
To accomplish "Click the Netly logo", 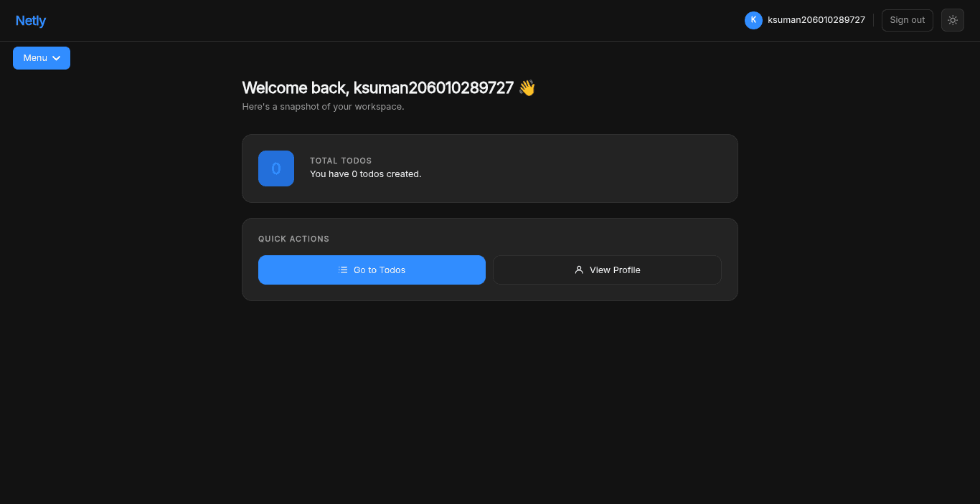I will (x=31, y=20).
